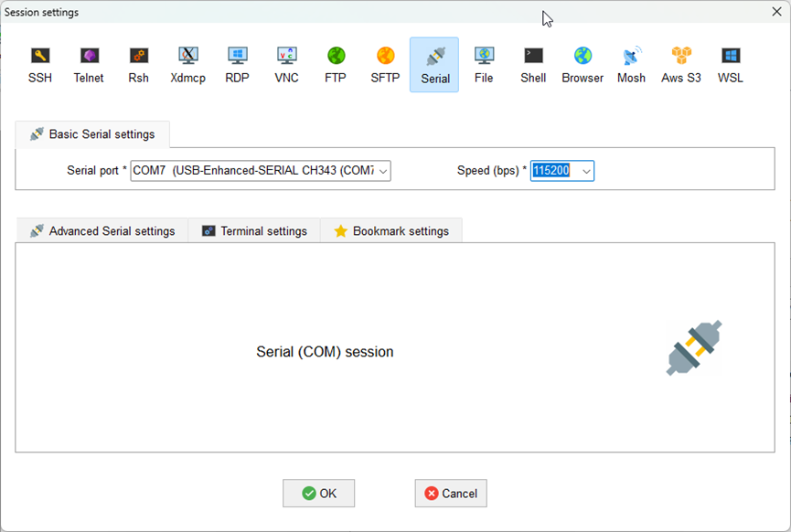Switch to VNC session type

point(286,64)
